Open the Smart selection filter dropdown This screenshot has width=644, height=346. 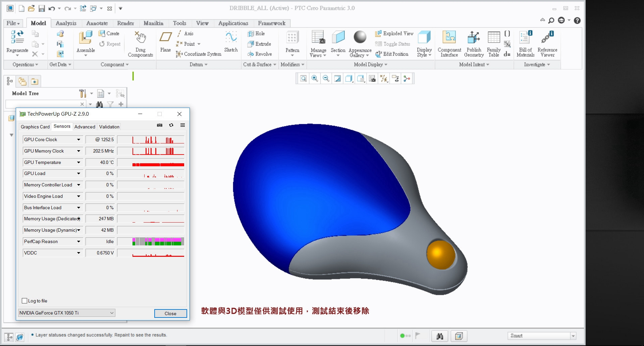coord(573,336)
